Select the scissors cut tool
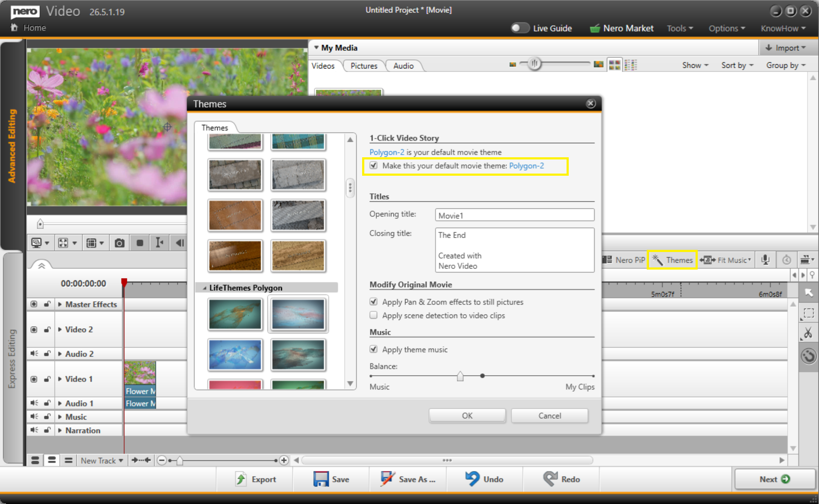 (x=808, y=333)
